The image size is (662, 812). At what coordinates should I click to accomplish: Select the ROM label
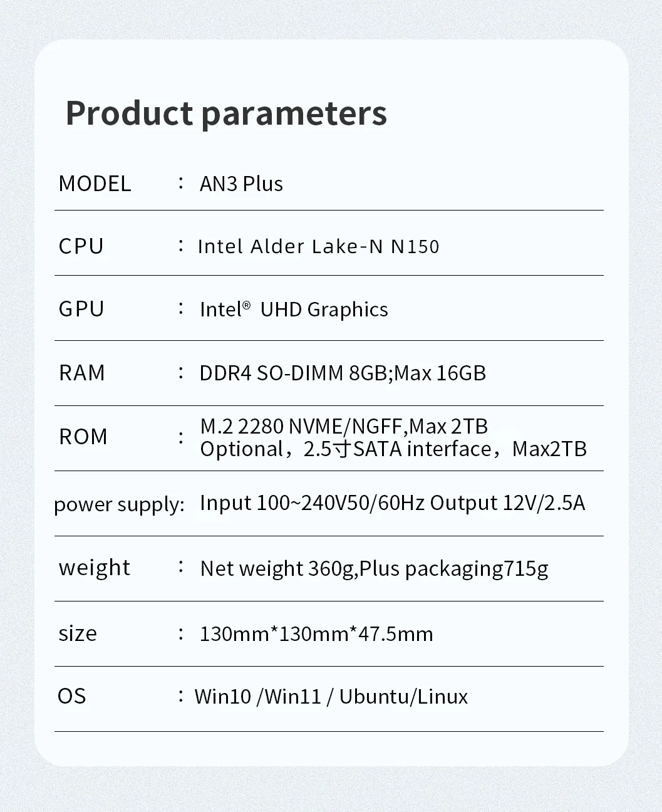(x=83, y=437)
